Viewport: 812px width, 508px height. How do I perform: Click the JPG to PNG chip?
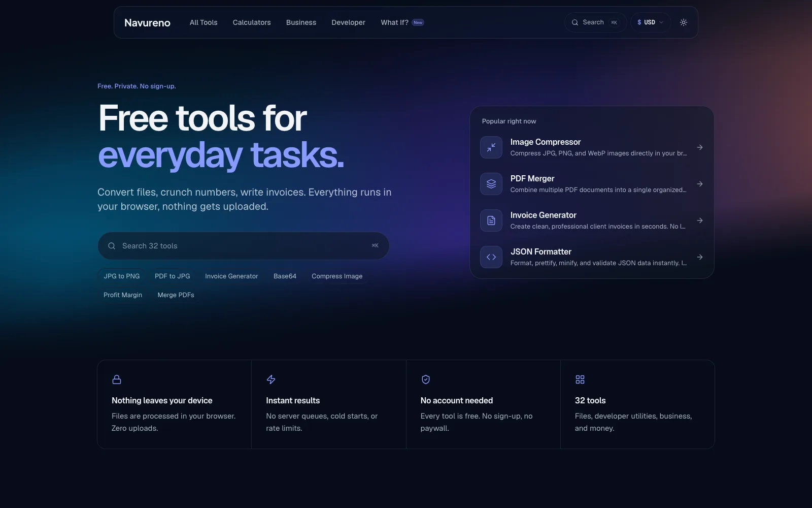click(x=122, y=276)
